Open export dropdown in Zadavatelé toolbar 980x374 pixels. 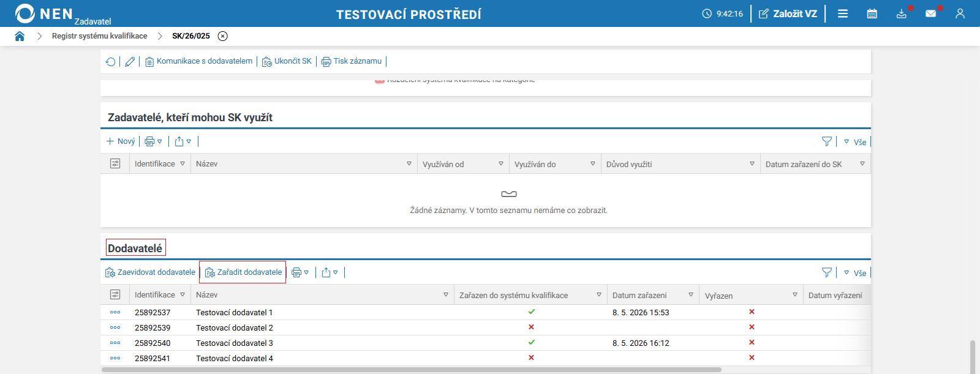(183, 141)
